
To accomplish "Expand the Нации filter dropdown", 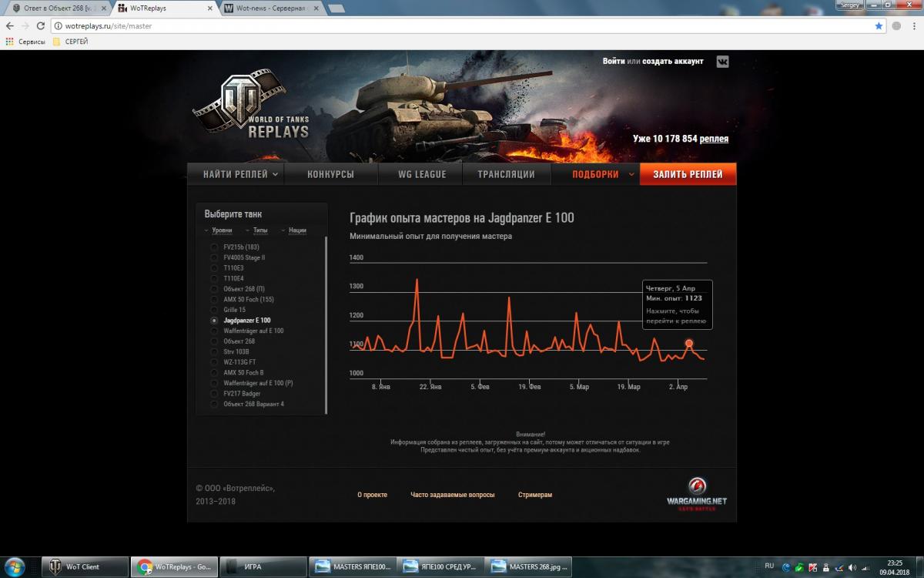I will [x=294, y=230].
